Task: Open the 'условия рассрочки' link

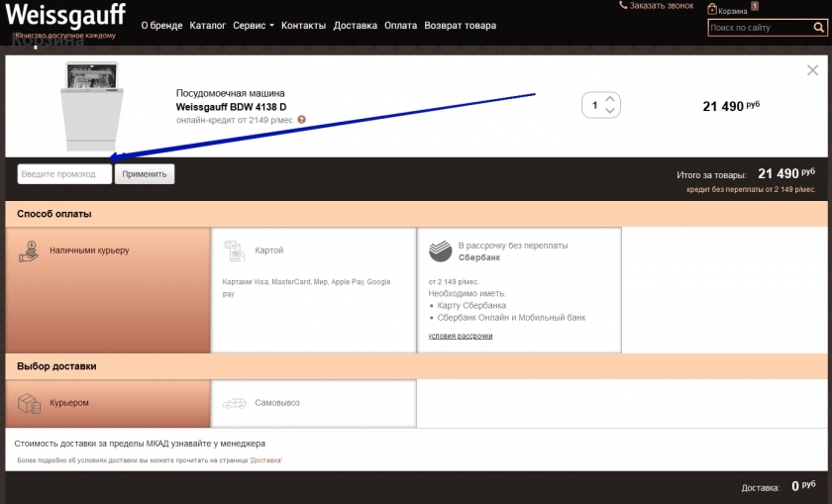Action: pos(460,336)
